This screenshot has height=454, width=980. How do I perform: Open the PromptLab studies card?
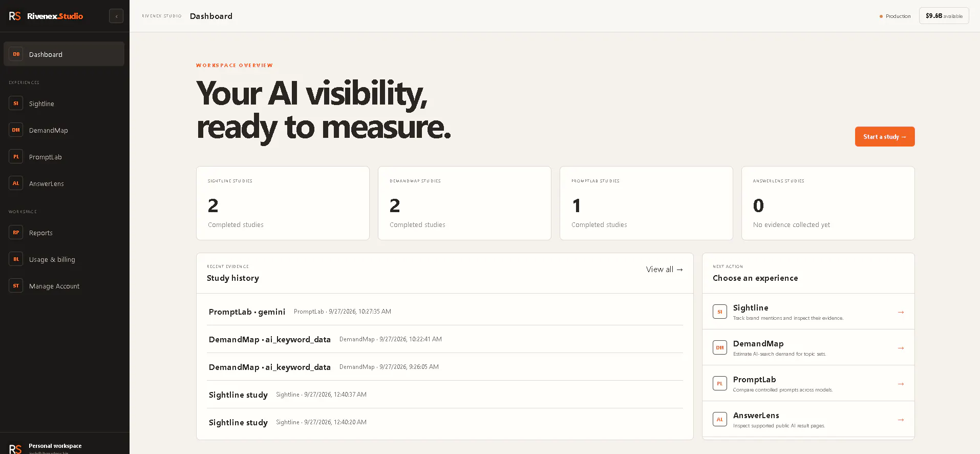click(x=646, y=203)
